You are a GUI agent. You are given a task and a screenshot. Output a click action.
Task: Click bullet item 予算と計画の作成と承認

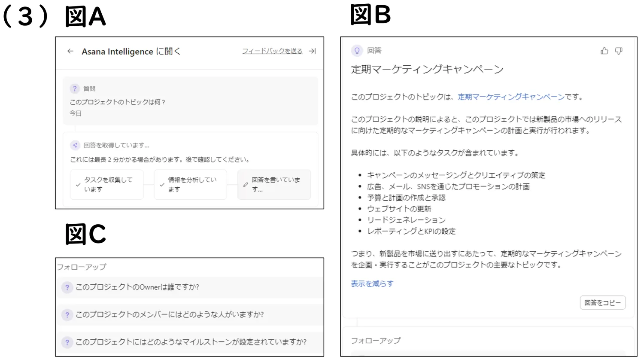(x=406, y=198)
